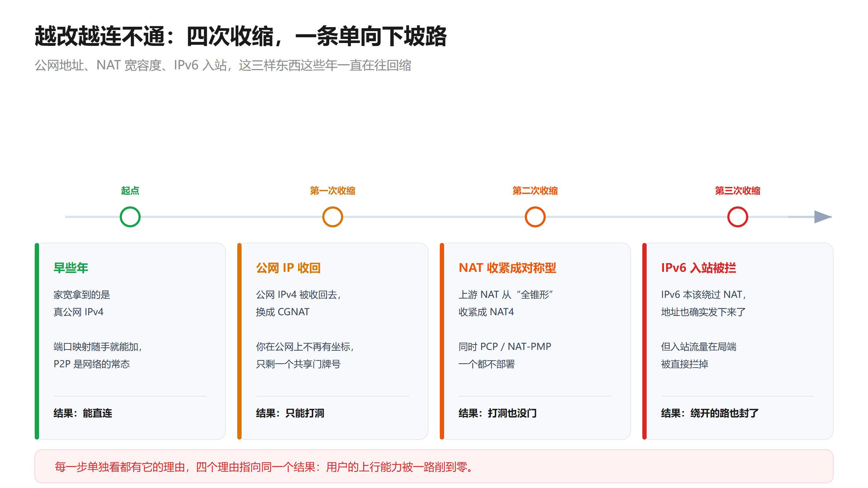Image resolution: width=868 pixels, height=488 pixels.
Task: Click the green 起点 timeline circle
Action: [x=130, y=217]
